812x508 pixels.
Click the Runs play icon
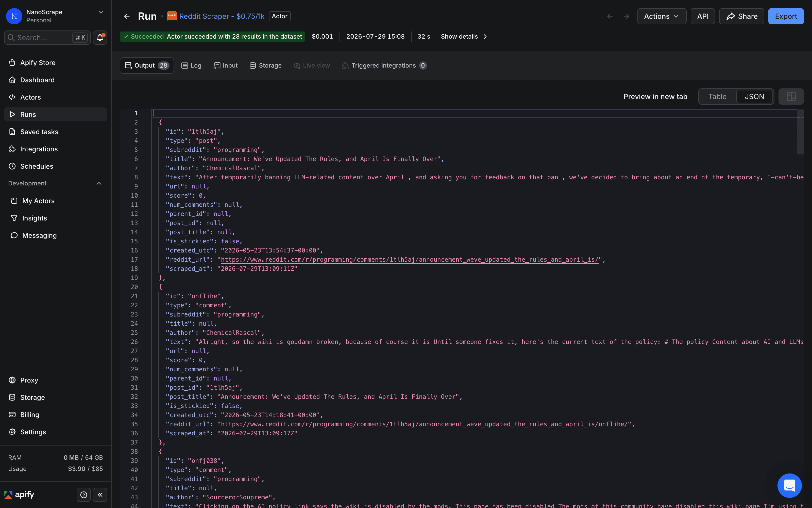12,114
